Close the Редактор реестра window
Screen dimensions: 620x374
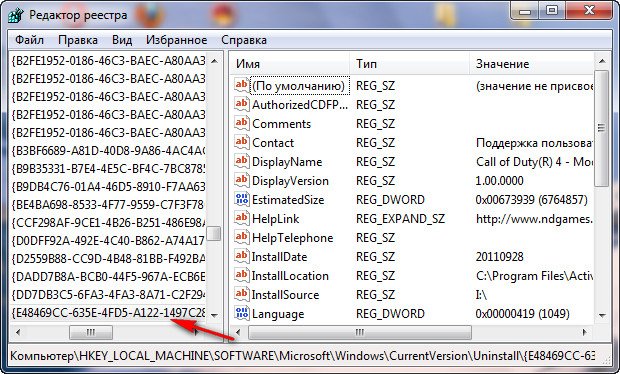click(x=589, y=11)
